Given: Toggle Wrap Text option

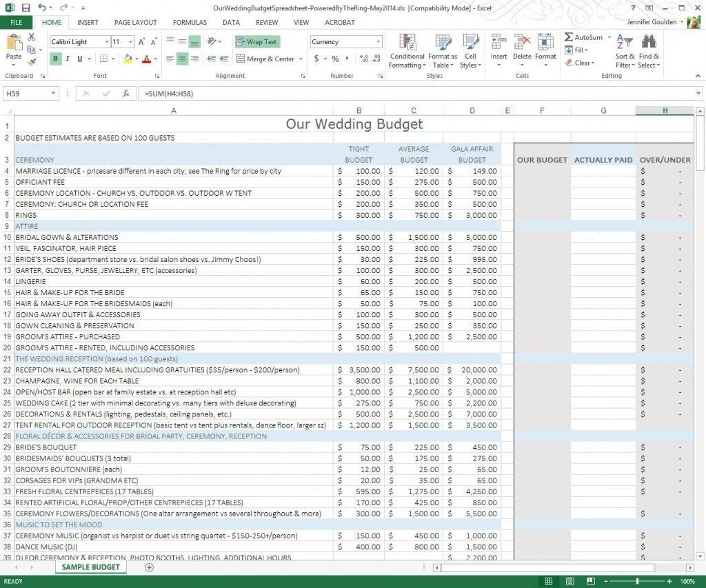Looking at the screenshot, I should point(256,41).
